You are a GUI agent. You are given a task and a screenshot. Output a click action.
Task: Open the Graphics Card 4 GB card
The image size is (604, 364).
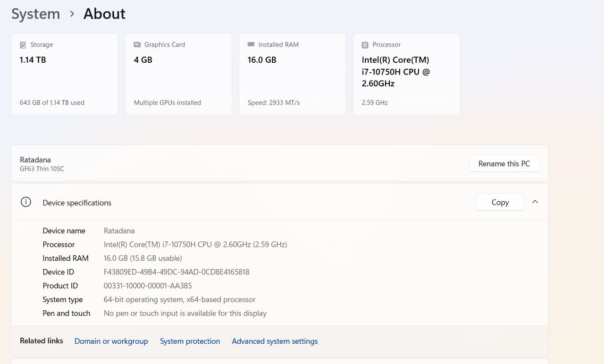pos(178,74)
